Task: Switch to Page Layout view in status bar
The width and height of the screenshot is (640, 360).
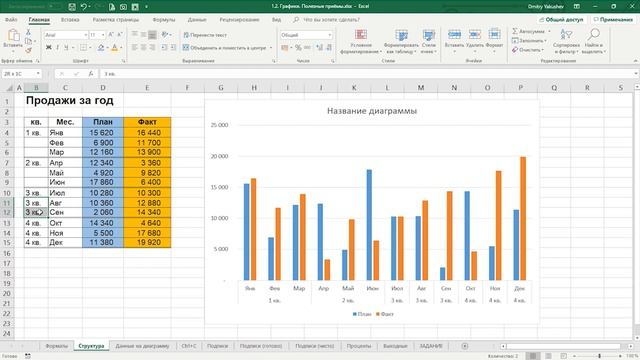Action: [548, 356]
